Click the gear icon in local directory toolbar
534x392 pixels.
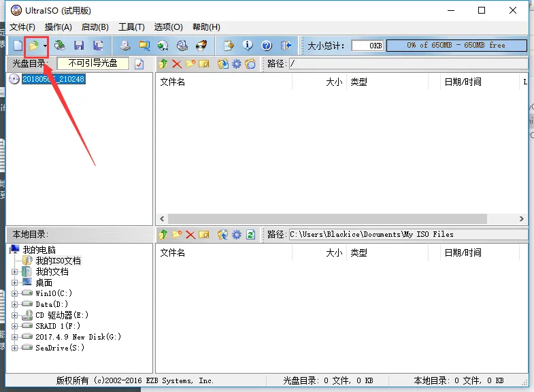[x=237, y=235]
